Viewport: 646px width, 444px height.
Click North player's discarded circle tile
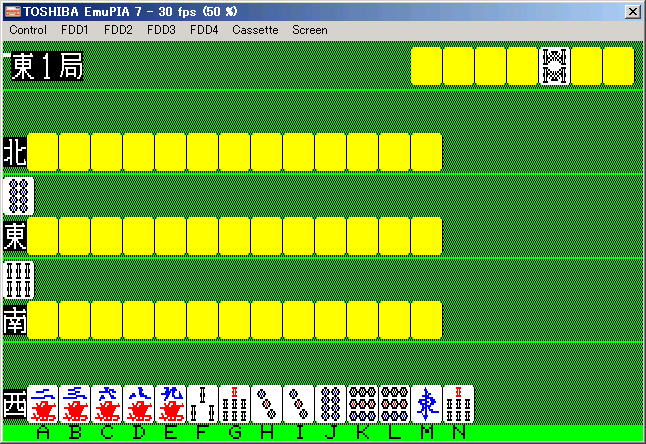tap(19, 195)
